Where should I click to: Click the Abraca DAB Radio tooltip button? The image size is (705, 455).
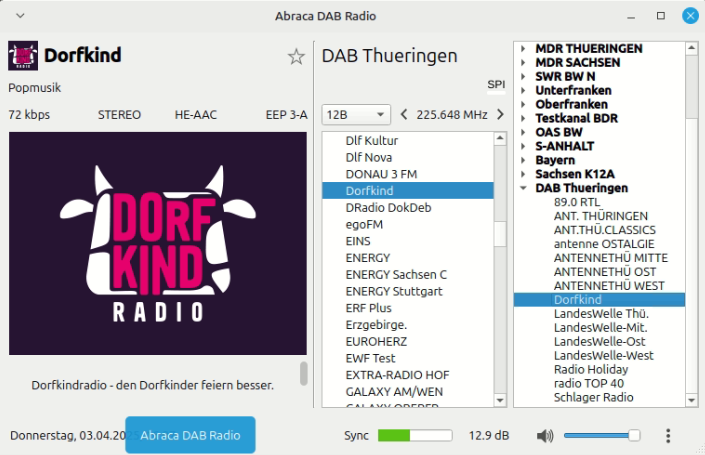click(190, 435)
